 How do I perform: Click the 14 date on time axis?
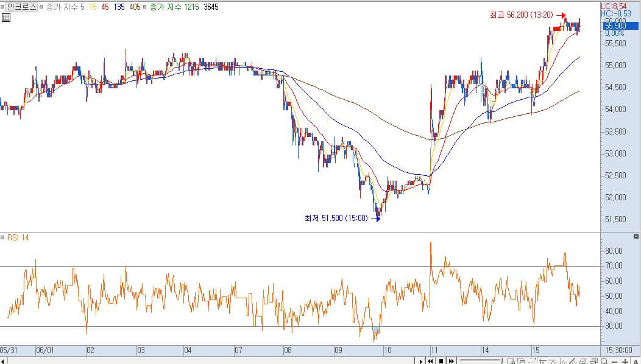coord(485,351)
